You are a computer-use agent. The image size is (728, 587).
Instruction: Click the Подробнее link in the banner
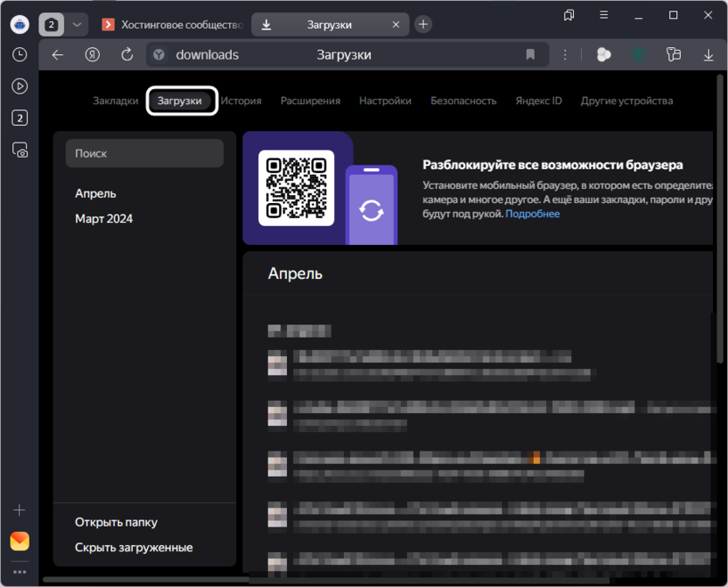(532, 213)
